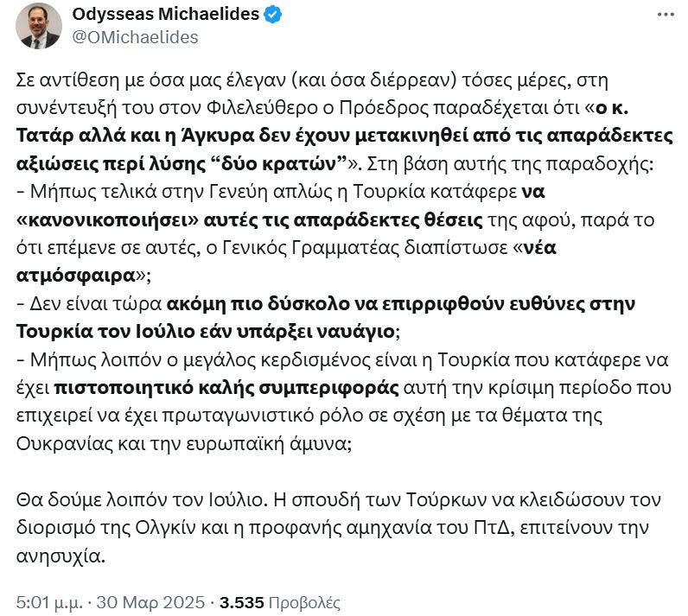The height and width of the screenshot is (616, 688).
Task: Click the bold word 'ατμόσφαιρα'
Action: [75, 276]
